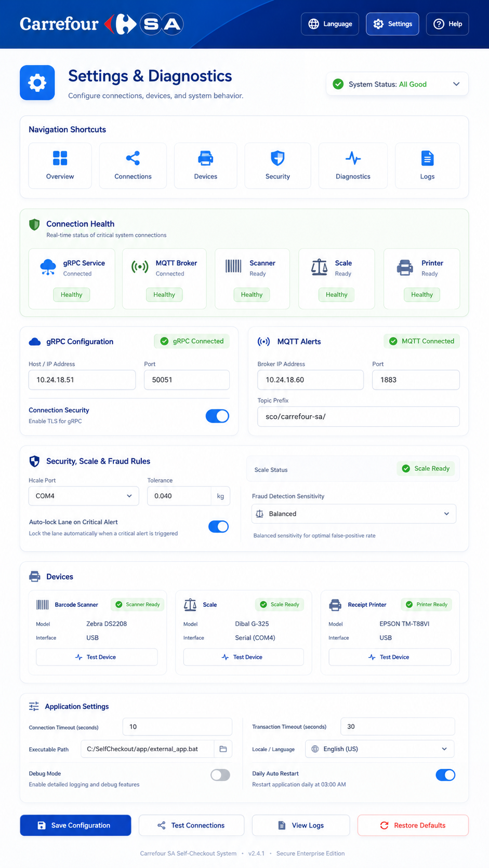Enable the Debug Mode switch
Image resolution: width=489 pixels, height=868 pixels.
(220, 775)
